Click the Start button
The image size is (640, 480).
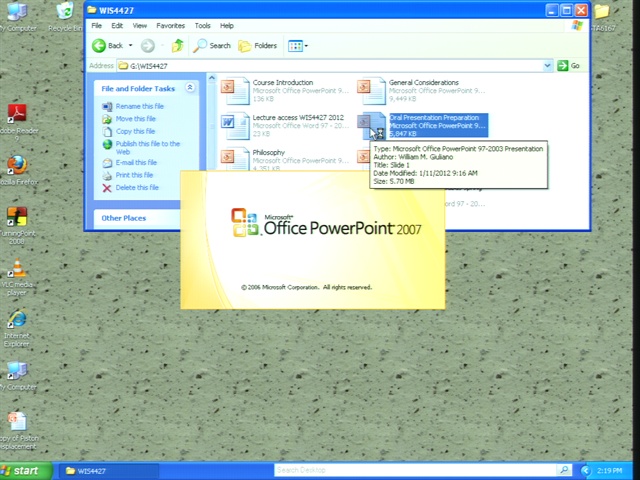pos(26,471)
